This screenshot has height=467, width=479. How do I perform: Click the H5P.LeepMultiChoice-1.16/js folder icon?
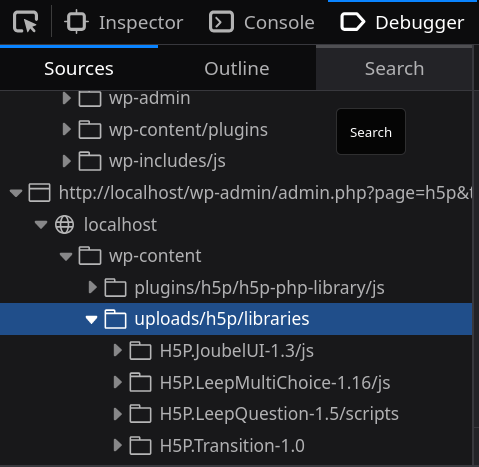coord(141,382)
